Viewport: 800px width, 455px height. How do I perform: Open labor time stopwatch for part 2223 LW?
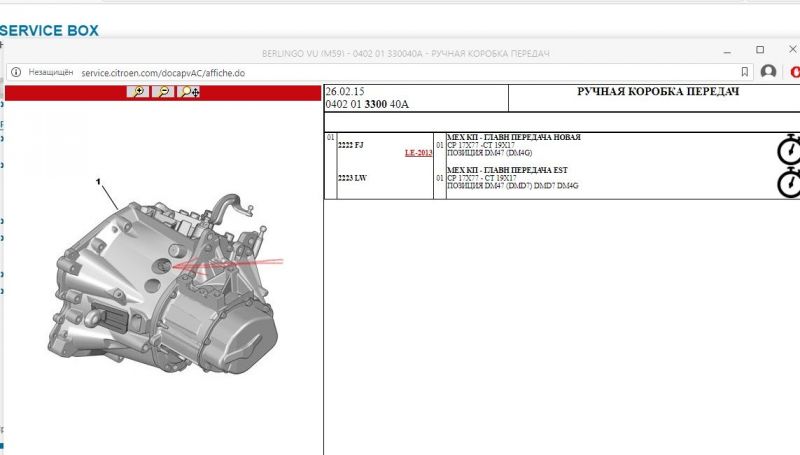coord(789,181)
